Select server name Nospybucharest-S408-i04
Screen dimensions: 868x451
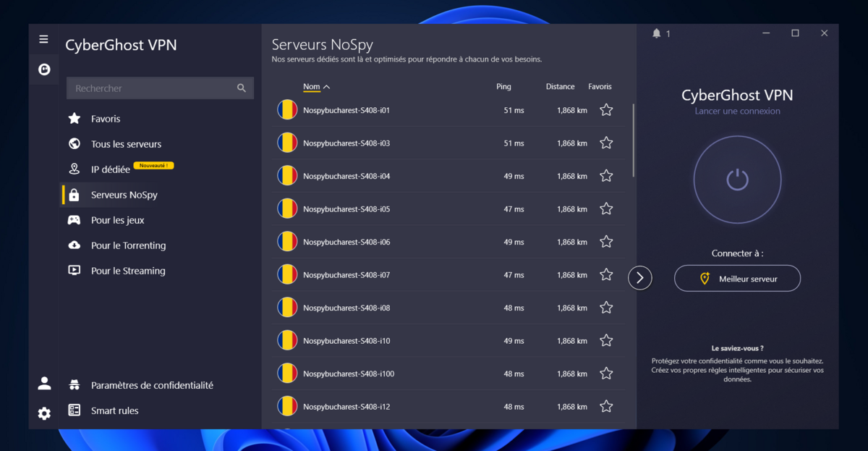(346, 176)
